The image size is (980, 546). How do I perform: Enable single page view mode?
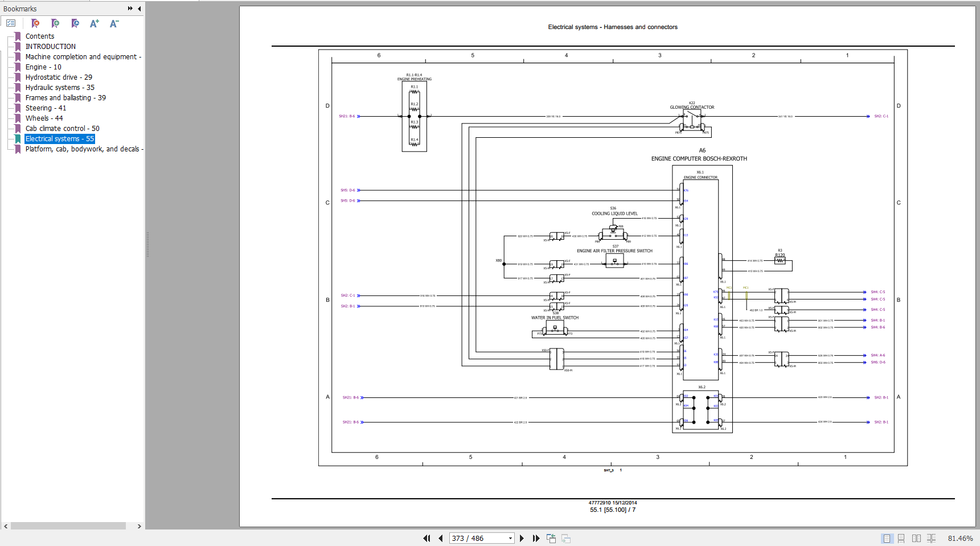point(887,538)
